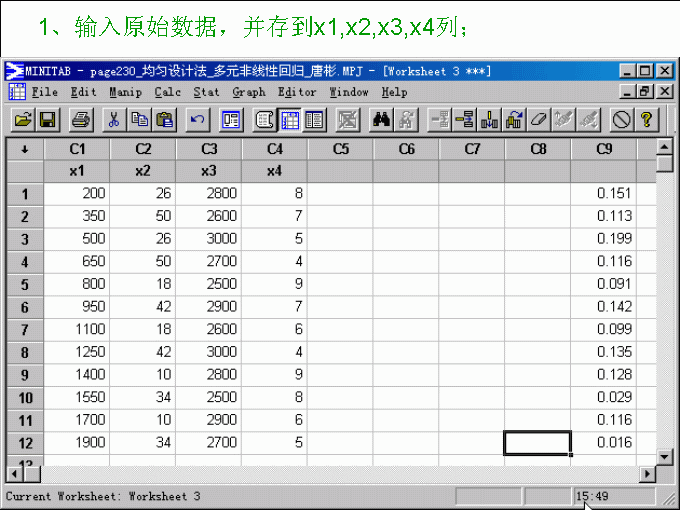
Task: Print the worksheet using printer icon
Action: click(82, 120)
